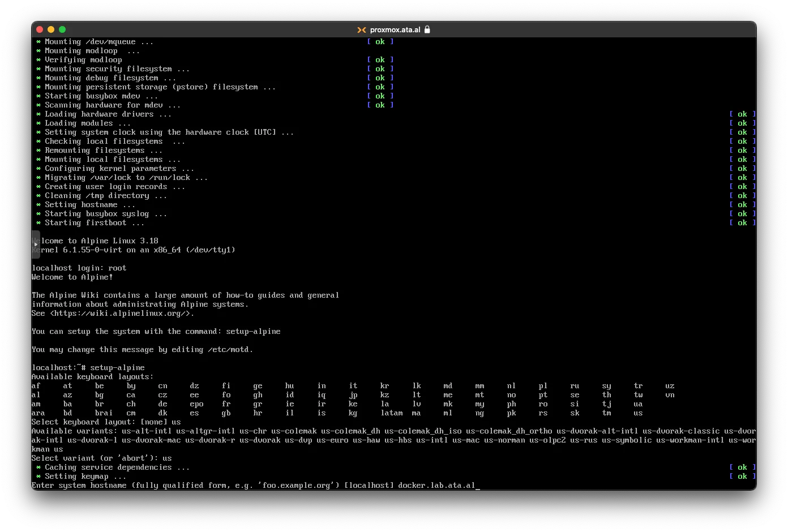788x532 pixels.
Task: Click the 'Welcome to Alpine!' line
Action: pos(72,277)
